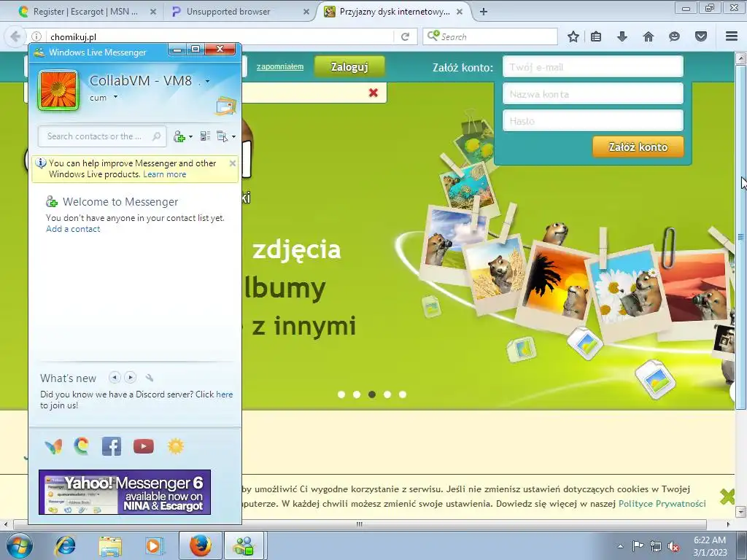
Task: Click the Messenger show menu icon
Action: point(222,136)
